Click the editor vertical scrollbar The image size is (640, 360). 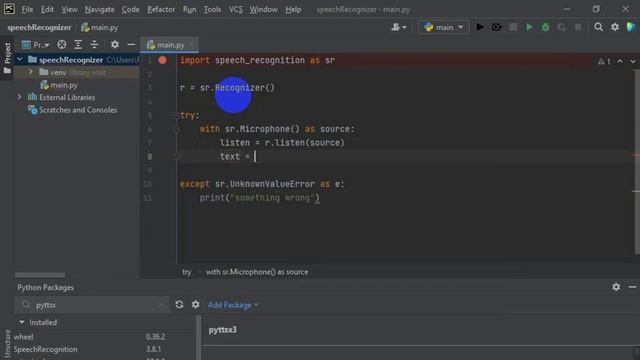point(637,161)
